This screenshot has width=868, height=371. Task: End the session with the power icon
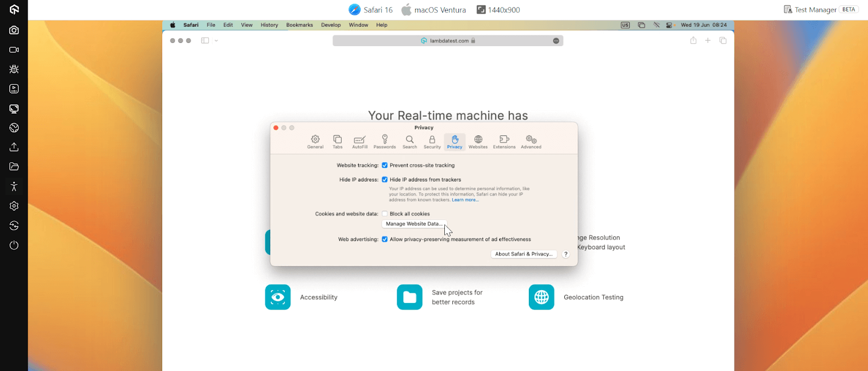coord(14,245)
